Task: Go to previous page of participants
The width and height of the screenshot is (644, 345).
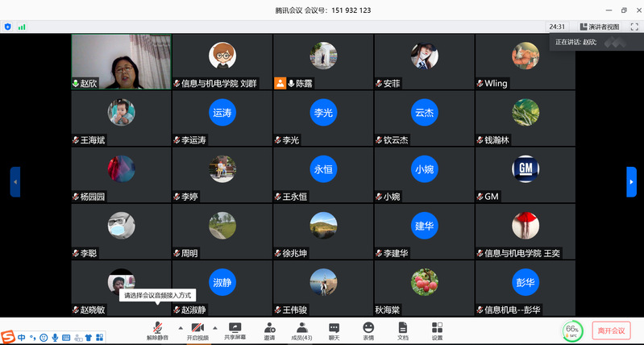Action: tap(15, 181)
